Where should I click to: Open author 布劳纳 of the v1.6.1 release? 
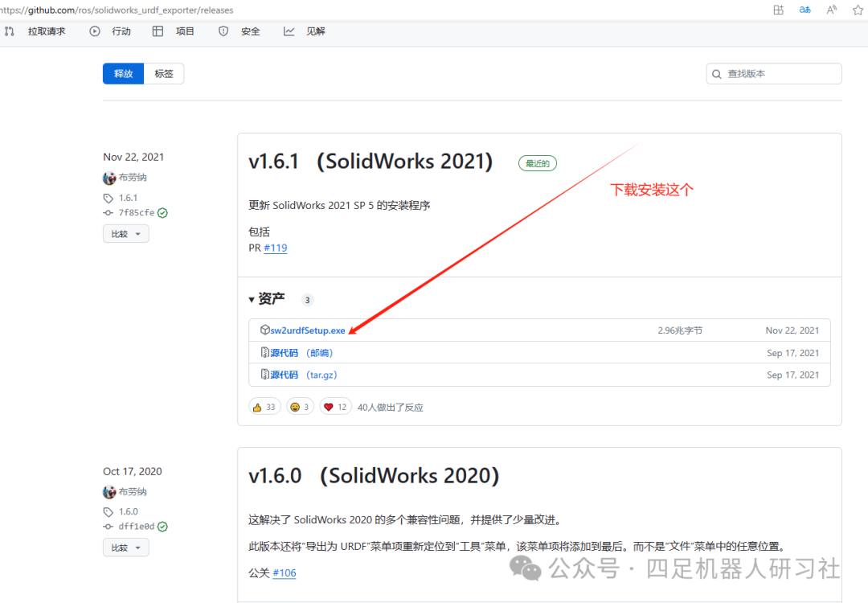click(x=133, y=177)
